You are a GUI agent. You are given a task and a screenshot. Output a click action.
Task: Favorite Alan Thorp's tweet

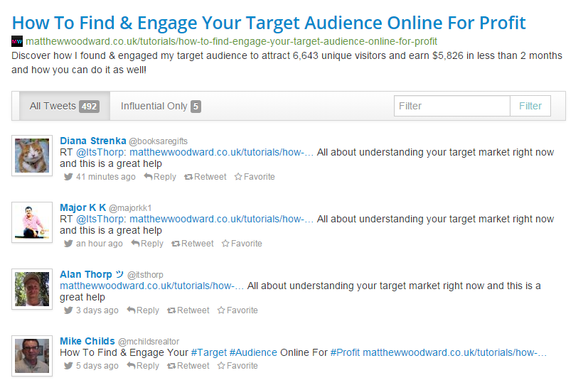237,310
